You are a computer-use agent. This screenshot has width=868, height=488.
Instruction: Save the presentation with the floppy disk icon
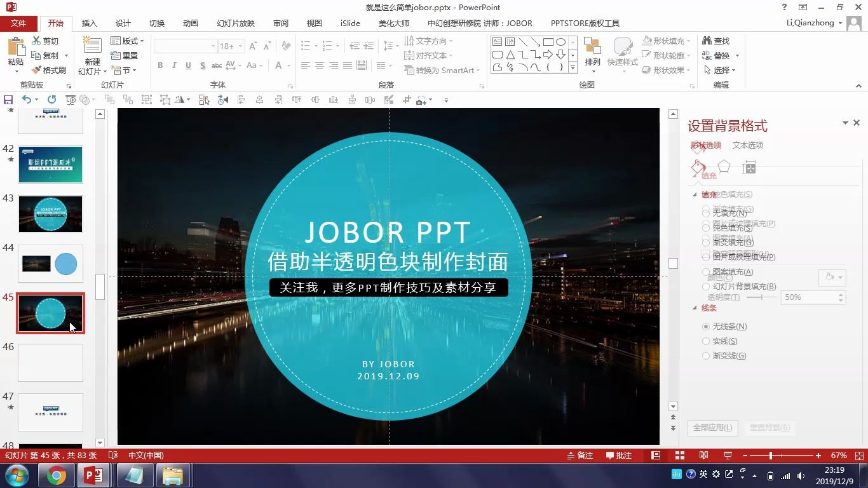[8, 100]
